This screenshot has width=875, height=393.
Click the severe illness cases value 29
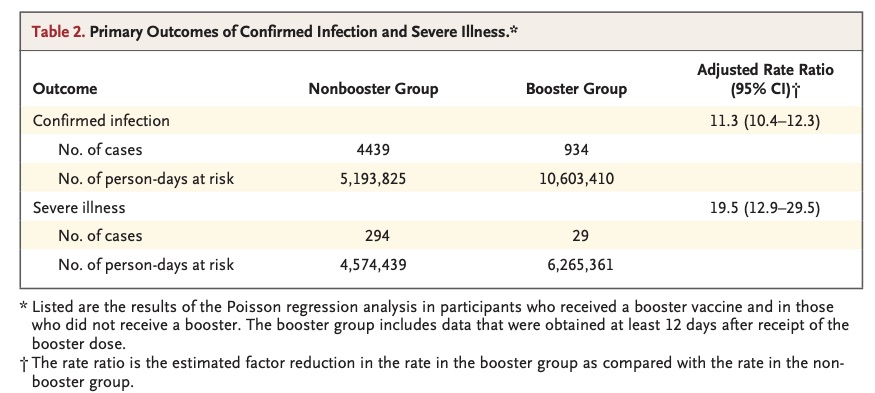pos(580,236)
